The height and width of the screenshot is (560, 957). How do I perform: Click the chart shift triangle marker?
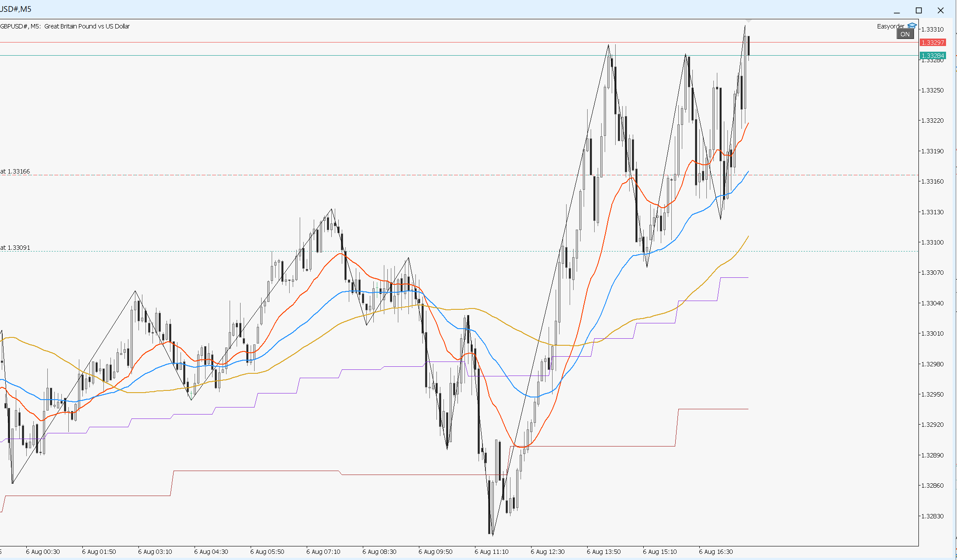[x=748, y=21]
